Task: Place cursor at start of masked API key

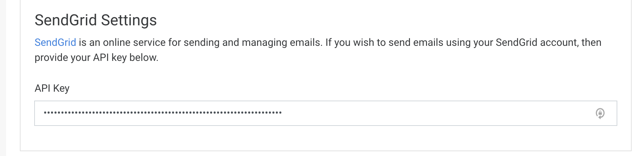Action: (x=44, y=113)
